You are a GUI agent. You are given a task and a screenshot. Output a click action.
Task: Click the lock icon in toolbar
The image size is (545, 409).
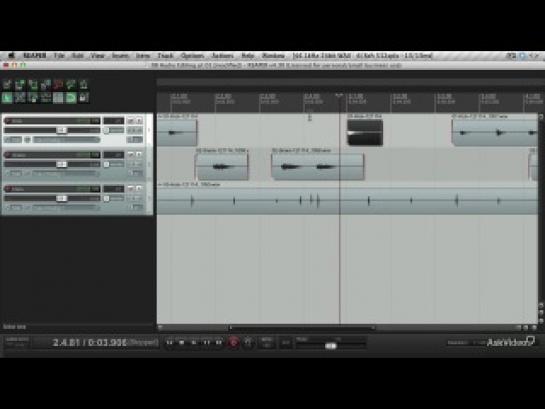click(84, 98)
